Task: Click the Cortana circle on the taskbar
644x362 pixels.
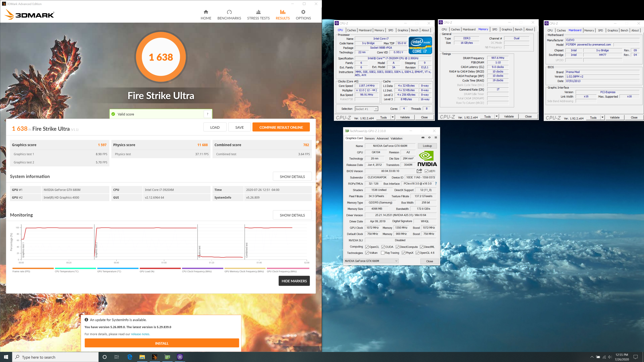Action: 104,357
